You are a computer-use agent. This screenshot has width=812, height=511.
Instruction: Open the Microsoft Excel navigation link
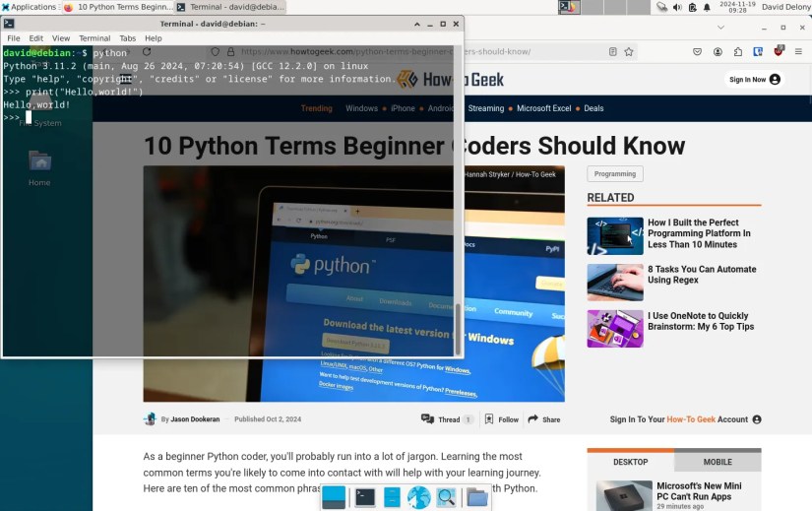(543, 108)
